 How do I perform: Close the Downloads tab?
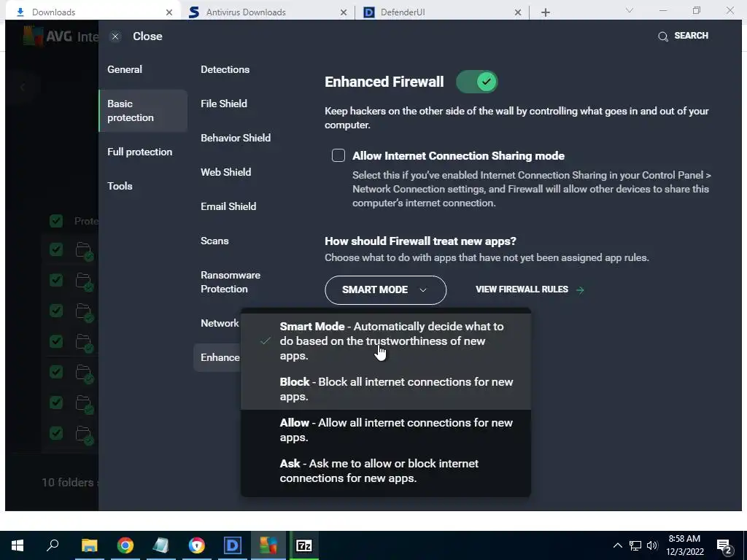(169, 12)
